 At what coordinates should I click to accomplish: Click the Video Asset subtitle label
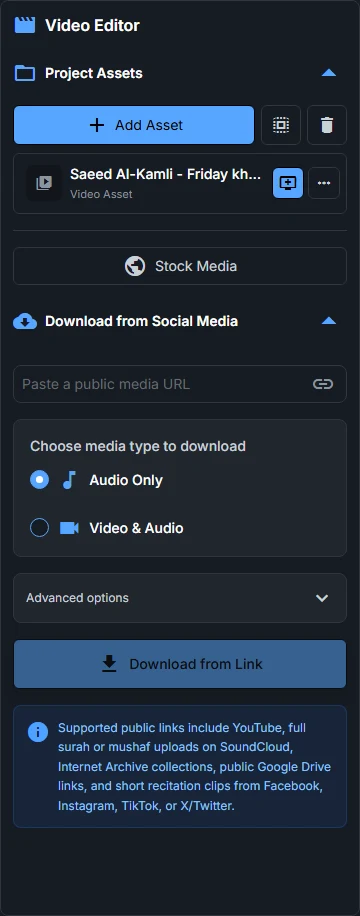pyautogui.click(x=101, y=194)
